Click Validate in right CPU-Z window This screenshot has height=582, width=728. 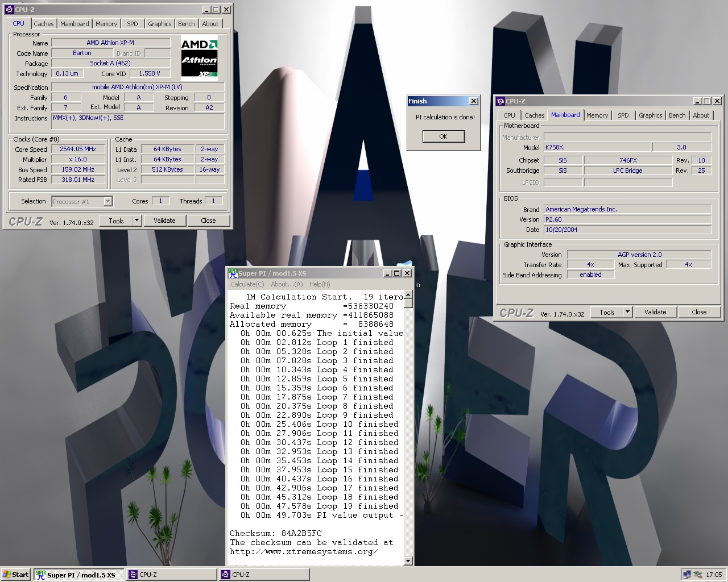click(655, 312)
